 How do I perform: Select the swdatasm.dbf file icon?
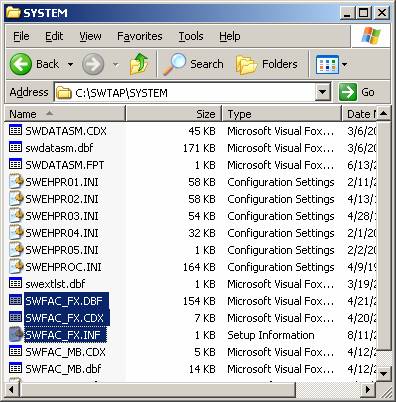15,147
